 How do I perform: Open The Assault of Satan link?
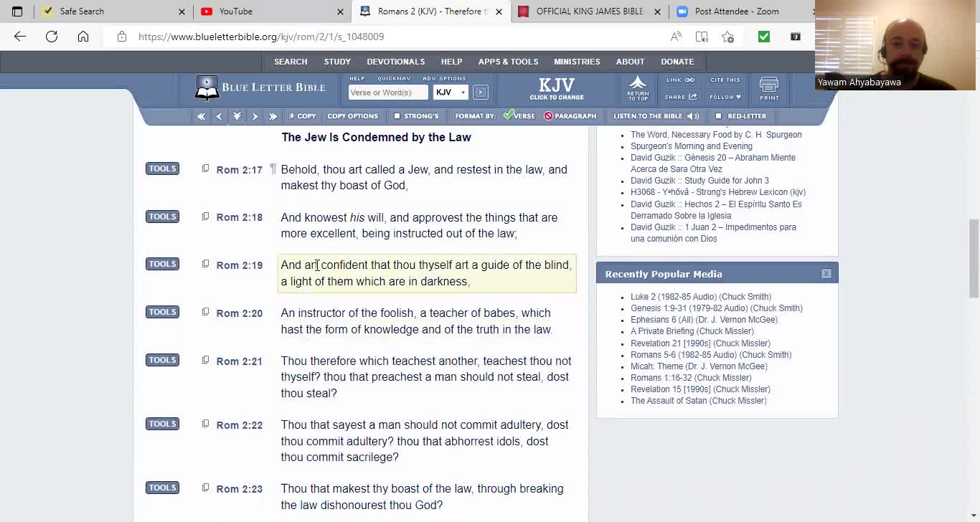coord(699,401)
